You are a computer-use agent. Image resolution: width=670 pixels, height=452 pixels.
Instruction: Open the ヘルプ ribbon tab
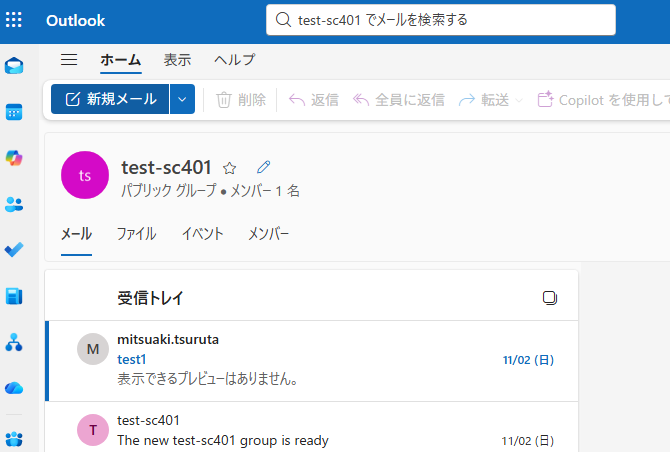click(x=234, y=60)
